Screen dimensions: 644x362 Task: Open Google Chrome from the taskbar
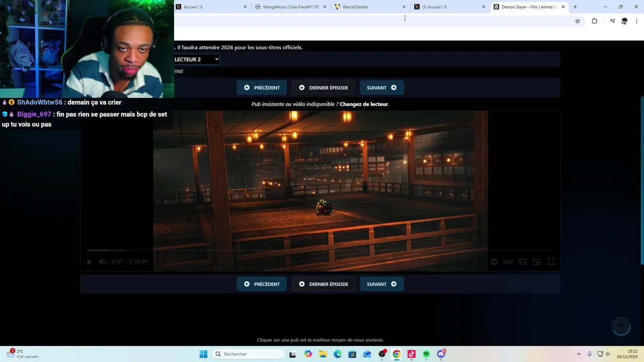[x=396, y=354]
